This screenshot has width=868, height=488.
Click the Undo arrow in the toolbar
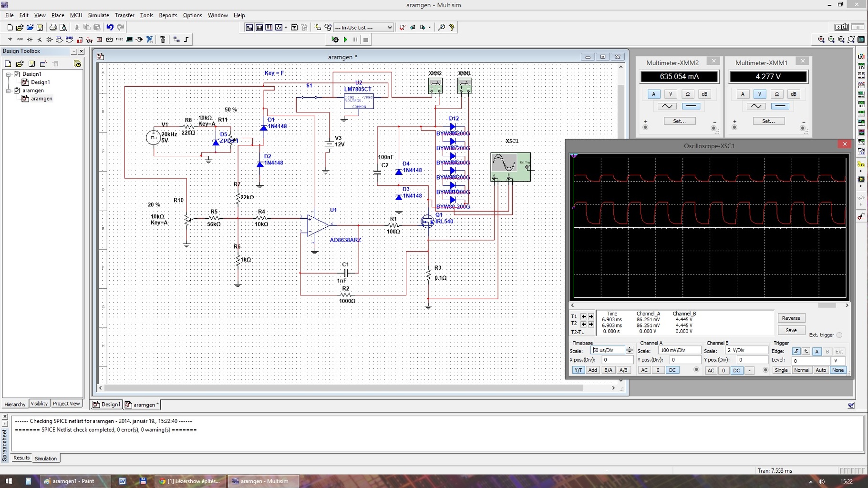[110, 27]
